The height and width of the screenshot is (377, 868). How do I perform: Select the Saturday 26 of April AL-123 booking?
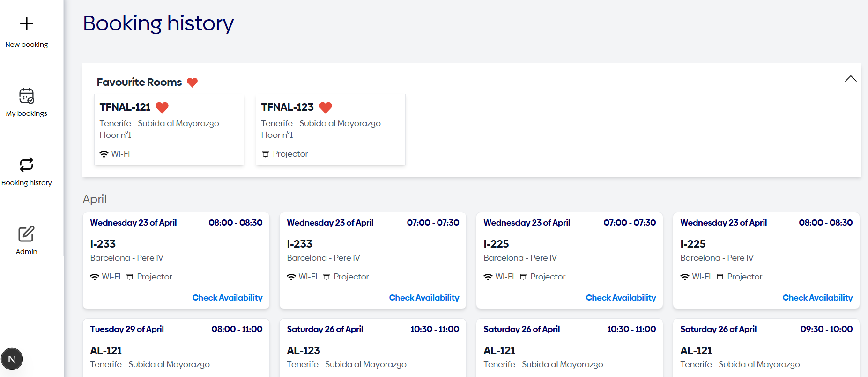(372, 349)
